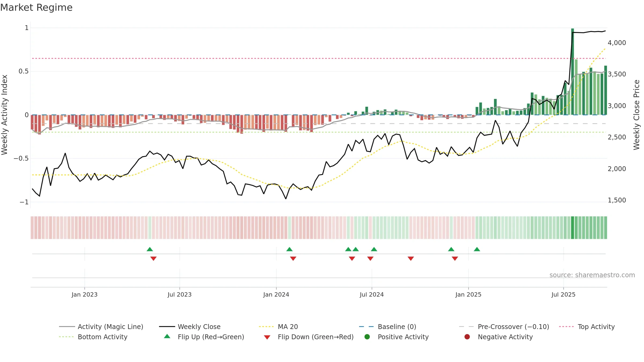Click the 2,500 price axis label
The height and width of the screenshot is (362, 644).
[x=617, y=137]
